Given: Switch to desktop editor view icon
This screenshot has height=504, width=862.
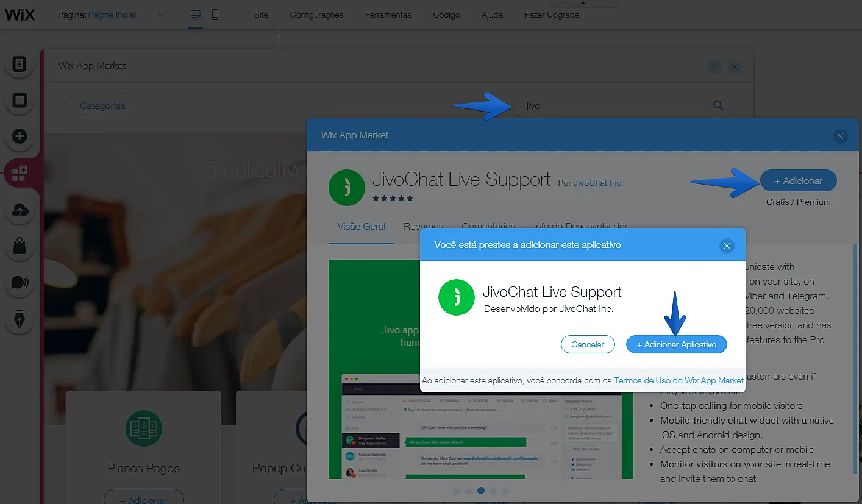Looking at the screenshot, I should coord(195,15).
